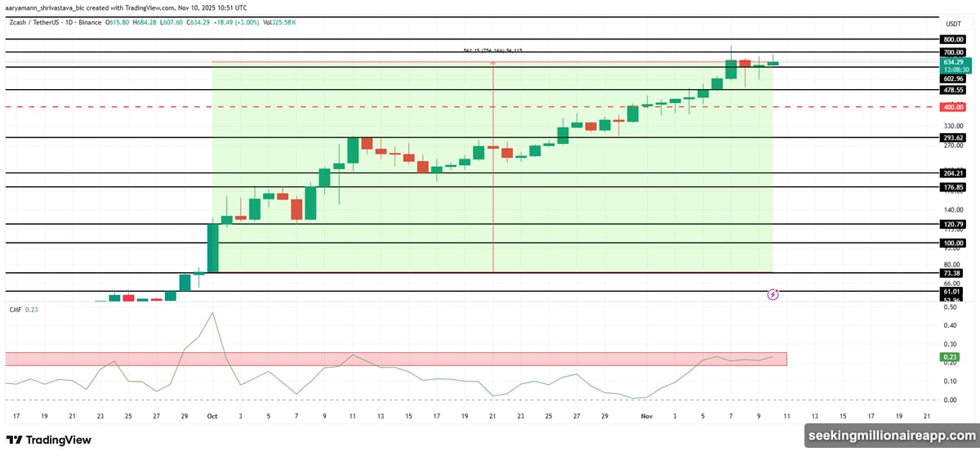Click the red 400.00 price label
The image size is (980, 456).
(x=953, y=107)
